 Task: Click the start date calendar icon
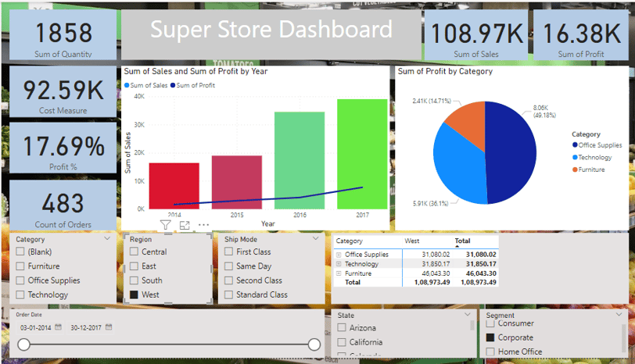[x=59, y=327]
